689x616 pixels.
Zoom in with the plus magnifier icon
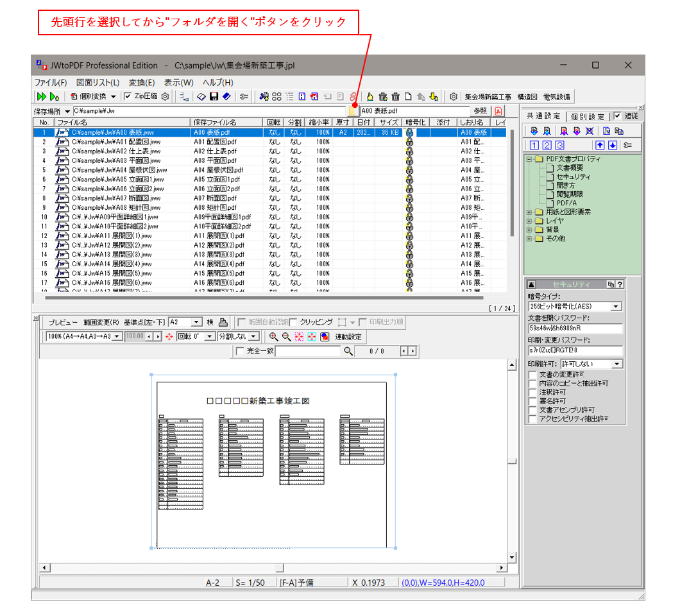(273, 336)
